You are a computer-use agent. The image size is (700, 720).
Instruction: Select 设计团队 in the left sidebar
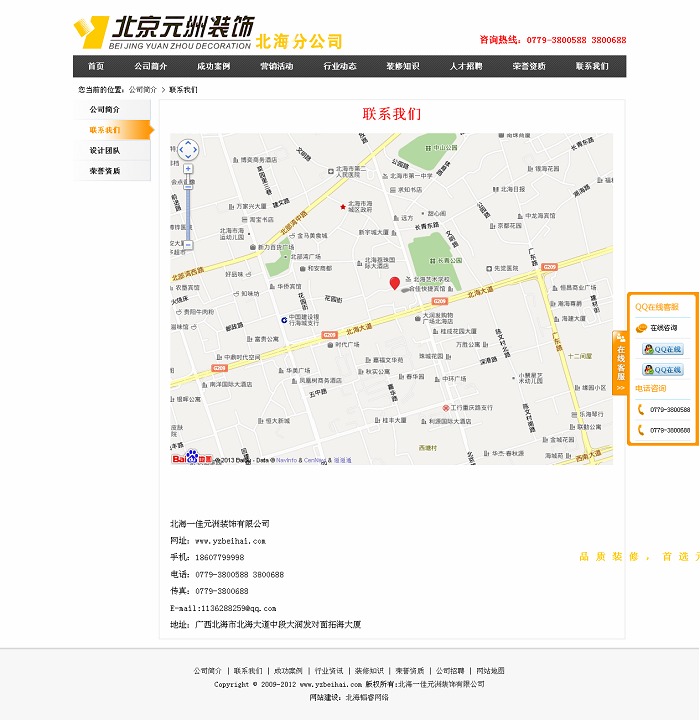point(104,150)
